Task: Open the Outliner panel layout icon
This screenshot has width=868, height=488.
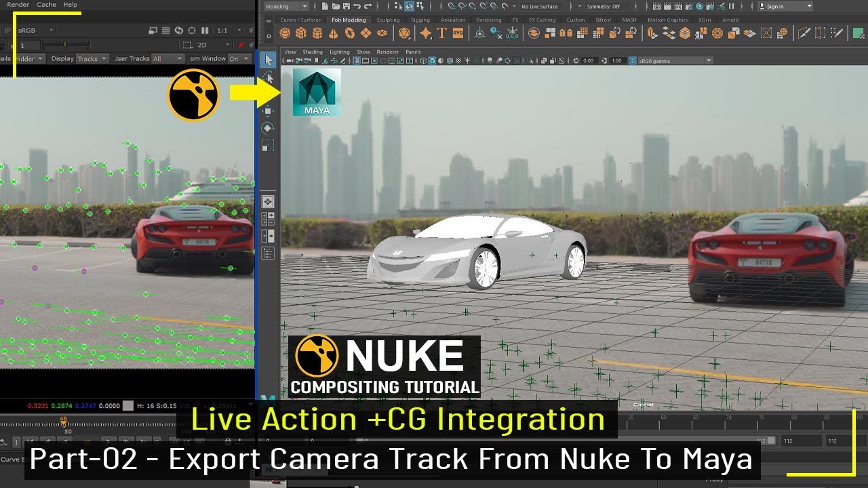Action: click(x=268, y=253)
